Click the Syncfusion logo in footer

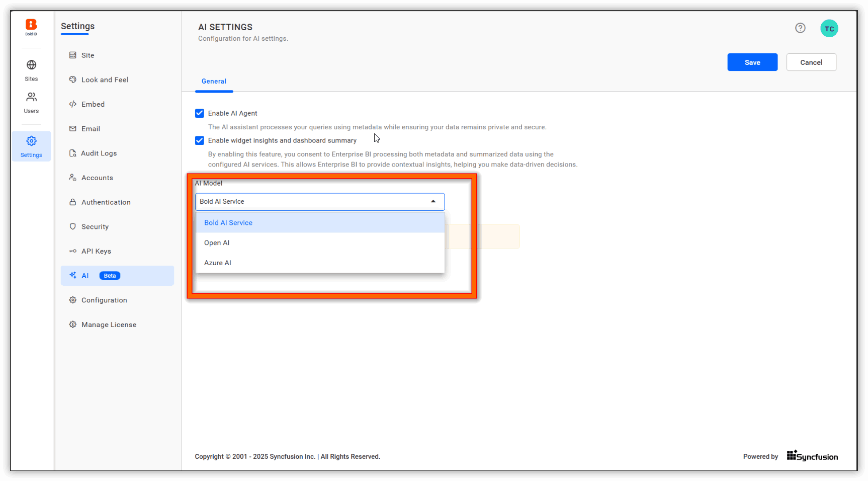point(812,456)
